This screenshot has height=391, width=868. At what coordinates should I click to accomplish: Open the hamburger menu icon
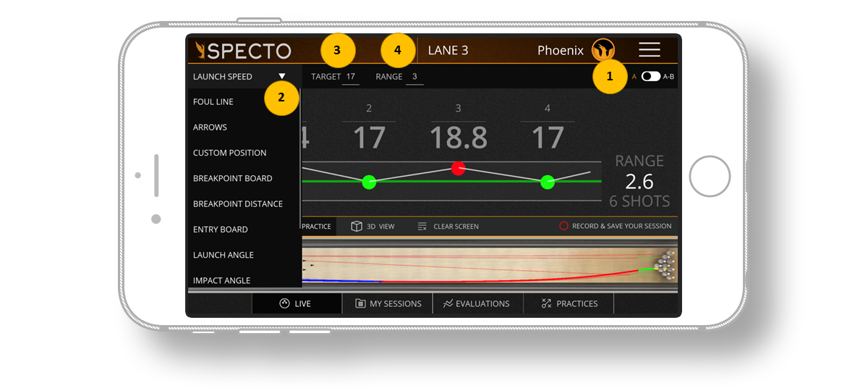[x=650, y=49]
